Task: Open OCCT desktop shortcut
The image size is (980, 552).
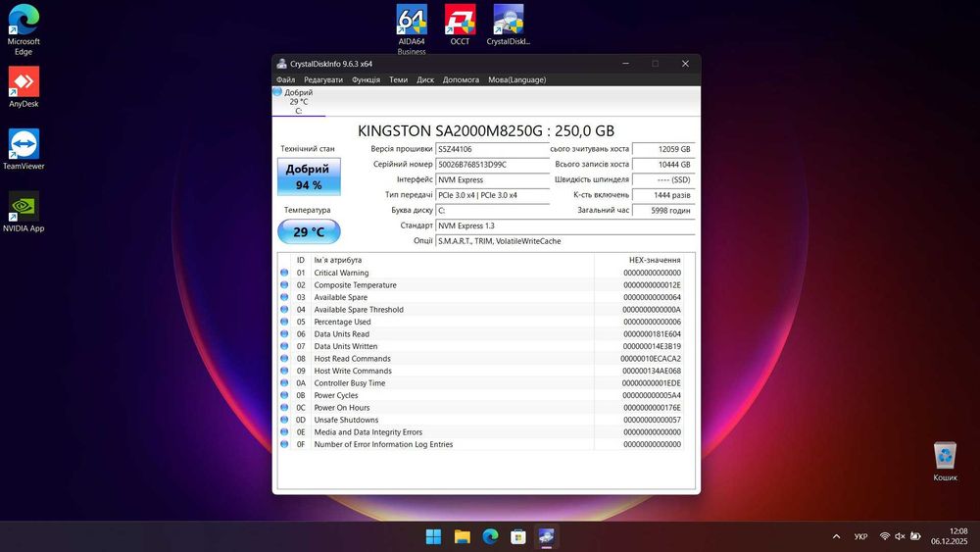Action: click(x=460, y=25)
